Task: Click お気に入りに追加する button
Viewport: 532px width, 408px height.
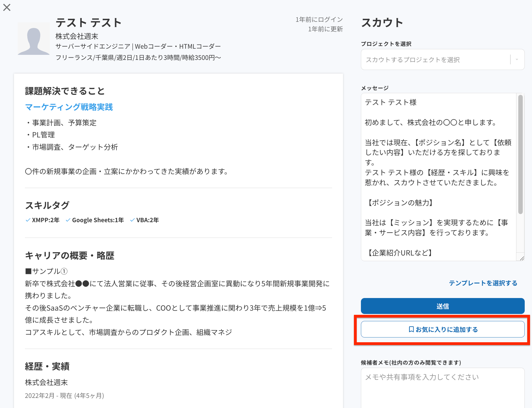Action: click(x=443, y=329)
